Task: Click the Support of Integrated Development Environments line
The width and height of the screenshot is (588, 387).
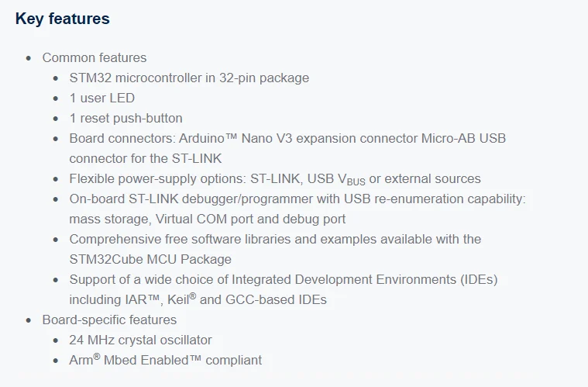Action: pos(284,280)
